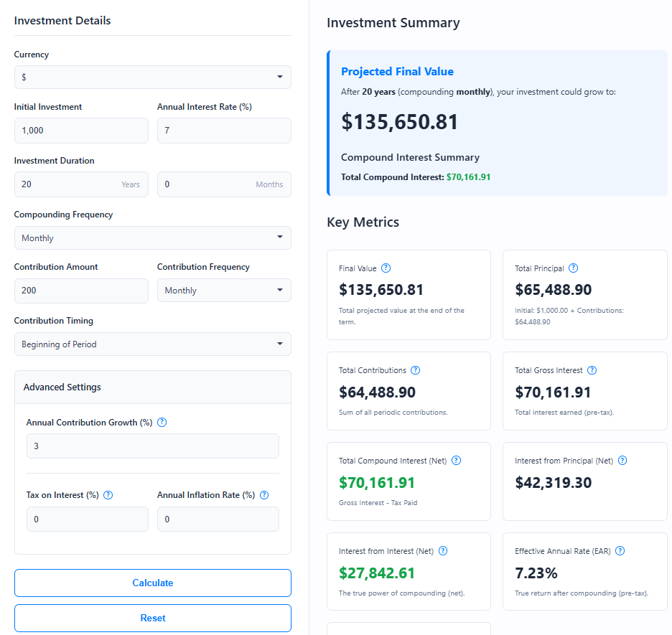Click the Initial Investment input field

point(81,130)
